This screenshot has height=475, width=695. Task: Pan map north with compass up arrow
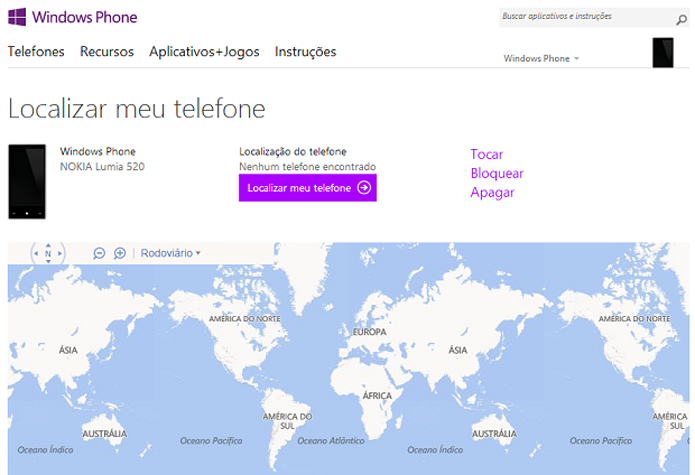click(x=48, y=245)
